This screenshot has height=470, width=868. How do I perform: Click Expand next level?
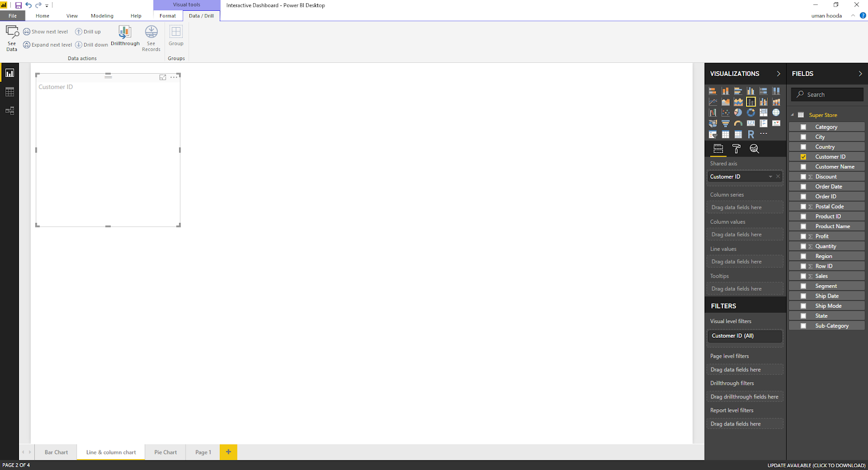pyautogui.click(x=48, y=45)
